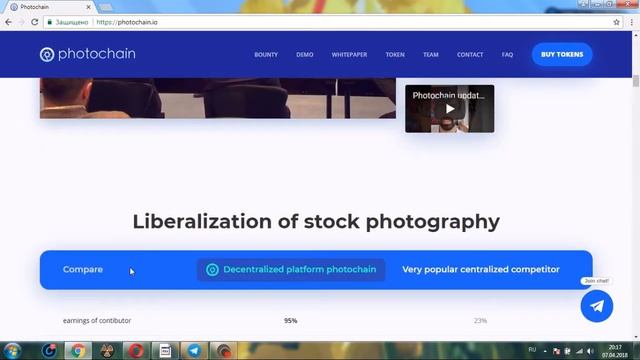
Task: Go back in the browser
Action: point(9,22)
